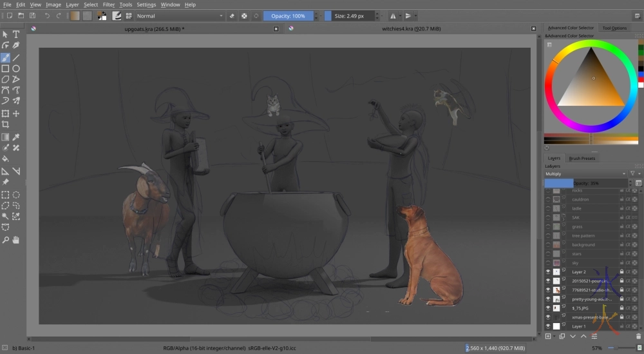The image size is (644, 354).
Task: Open the Normal blending mode dropdown
Action: 179,15
